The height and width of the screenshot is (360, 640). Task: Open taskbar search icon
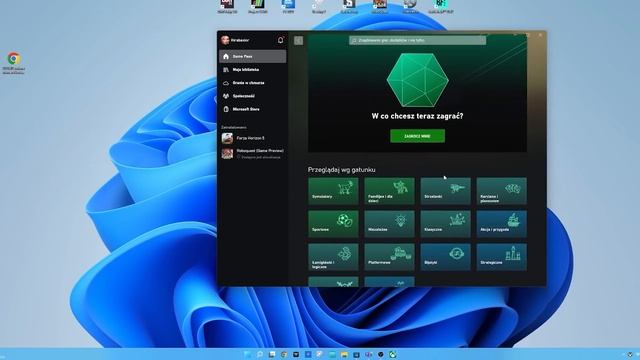(x=260, y=354)
